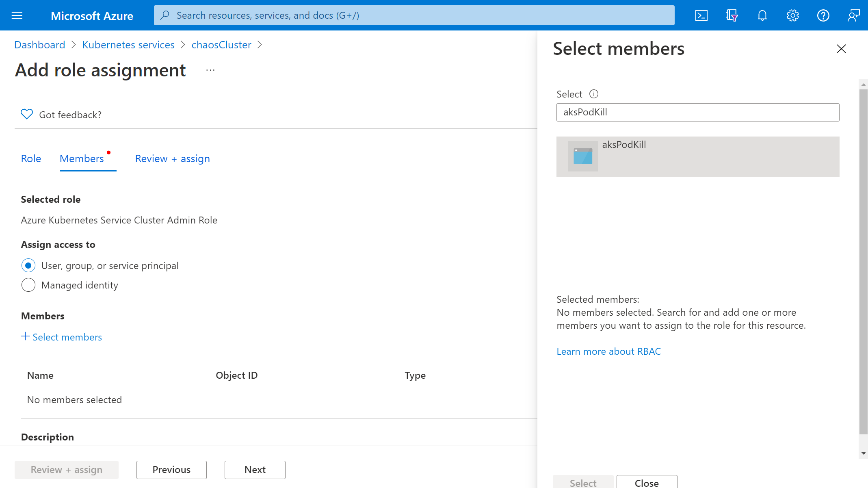868x488 pixels.
Task: Click Learn more about RBAC link
Action: point(608,351)
